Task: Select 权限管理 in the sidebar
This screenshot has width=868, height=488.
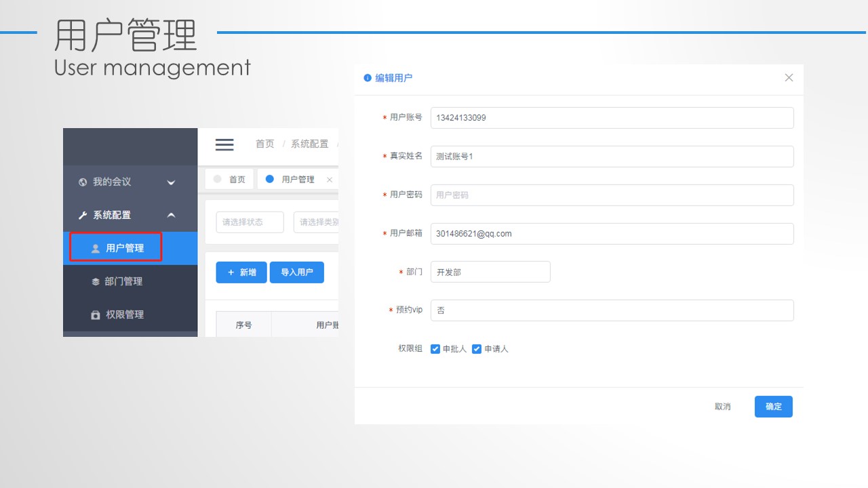Action: point(130,314)
